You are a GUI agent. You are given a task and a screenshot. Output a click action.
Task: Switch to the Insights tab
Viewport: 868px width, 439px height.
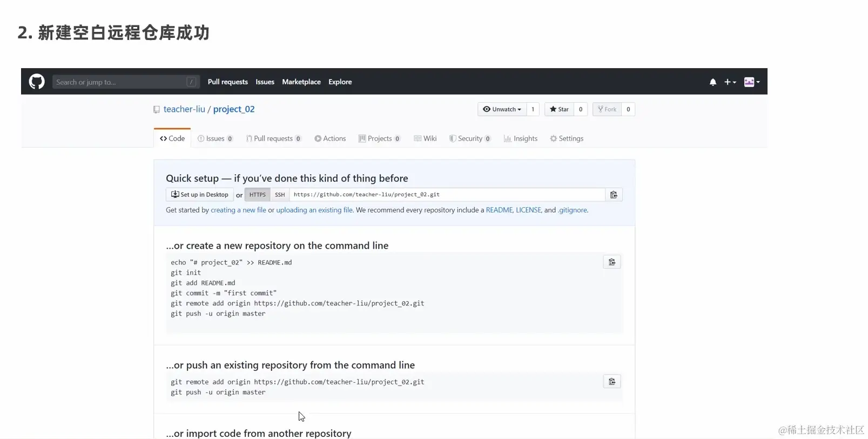[x=521, y=138]
